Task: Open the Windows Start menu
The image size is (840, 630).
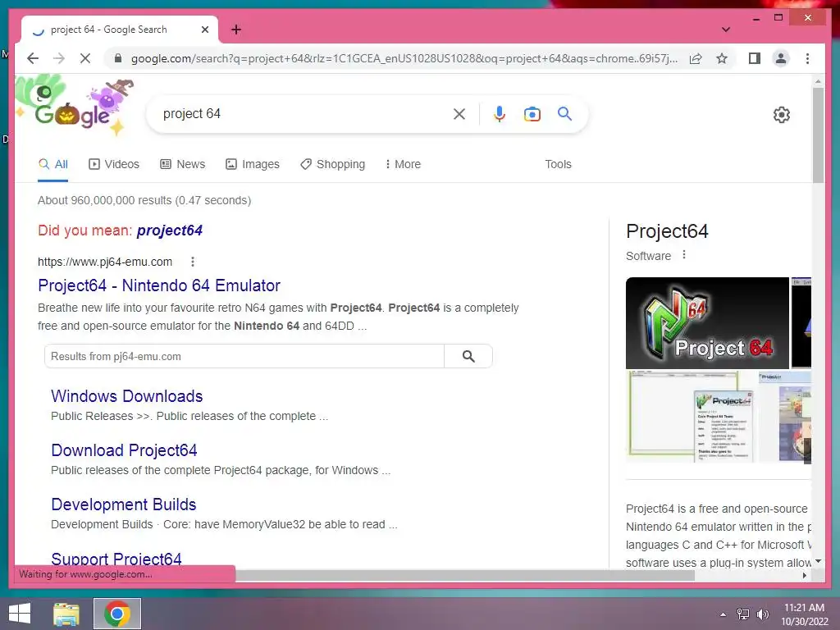Action: pos(20,614)
